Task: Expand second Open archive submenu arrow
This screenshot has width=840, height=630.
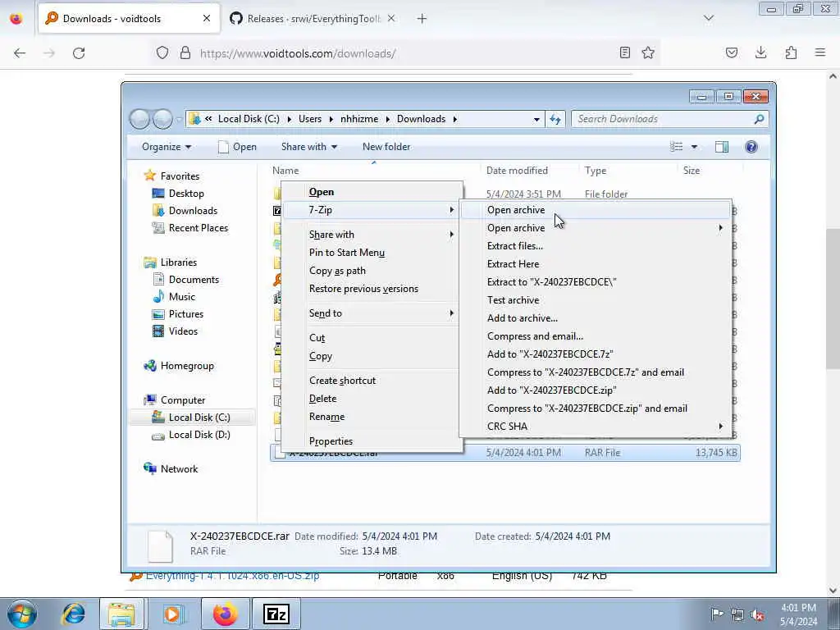Action: pyautogui.click(x=720, y=228)
